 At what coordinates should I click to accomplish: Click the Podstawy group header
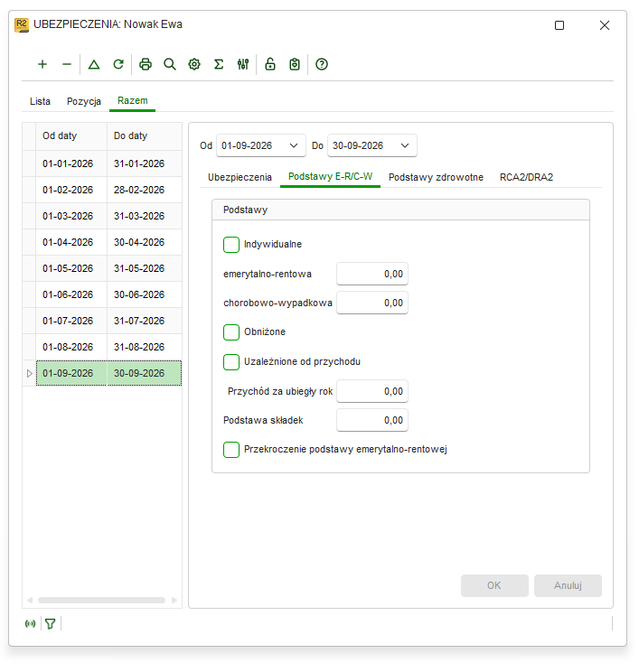(x=400, y=210)
